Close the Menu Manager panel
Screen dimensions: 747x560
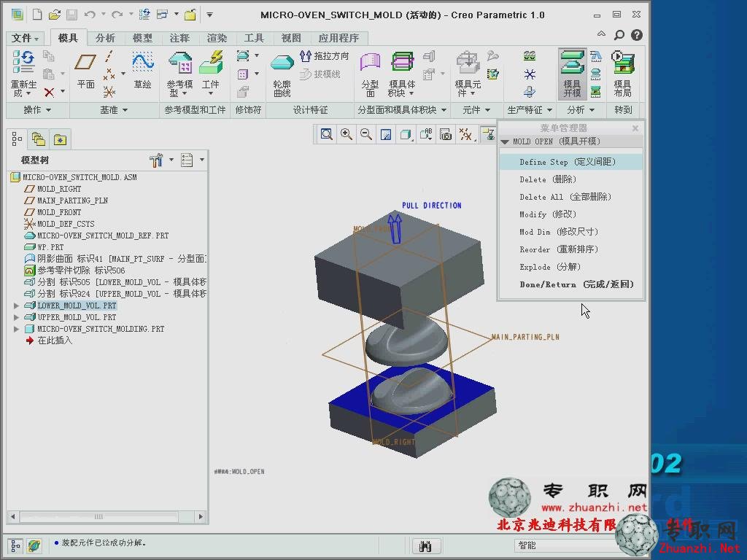[635, 128]
